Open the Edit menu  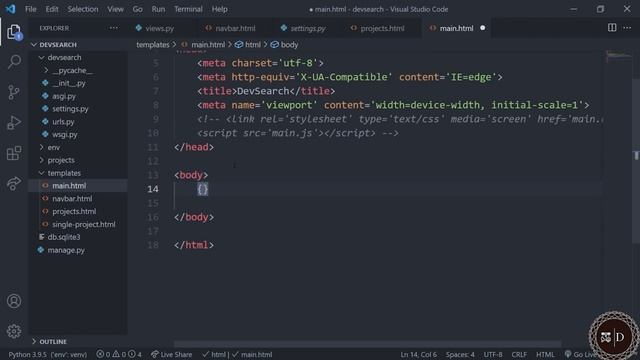tap(52, 9)
